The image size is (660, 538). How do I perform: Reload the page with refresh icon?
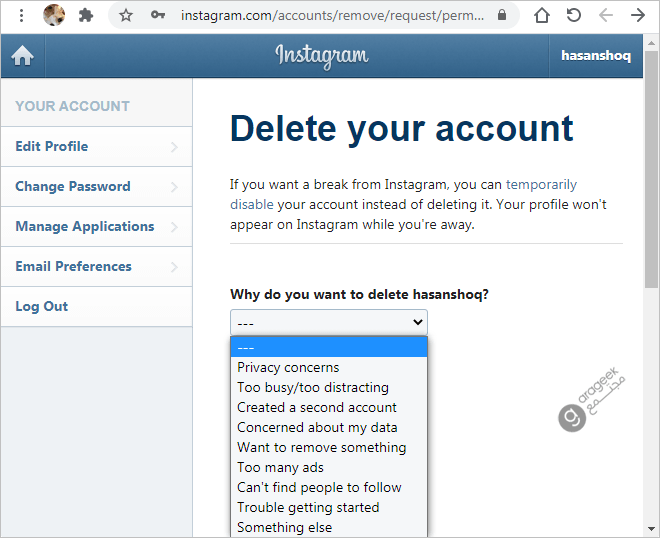[573, 16]
